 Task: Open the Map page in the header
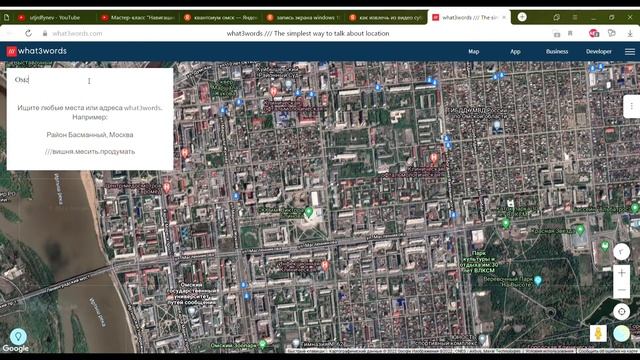[x=473, y=51]
